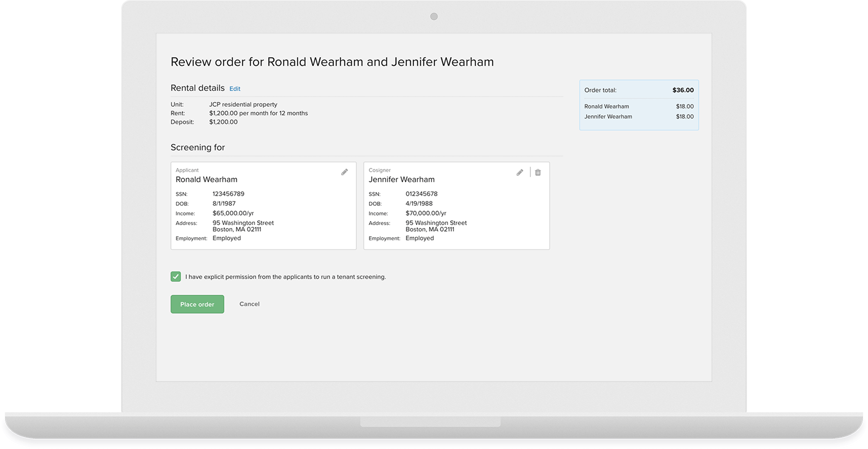The height and width of the screenshot is (449, 868).
Task: Click Jennifer Wearham's $18.00 charge
Action: pyautogui.click(x=685, y=116)
